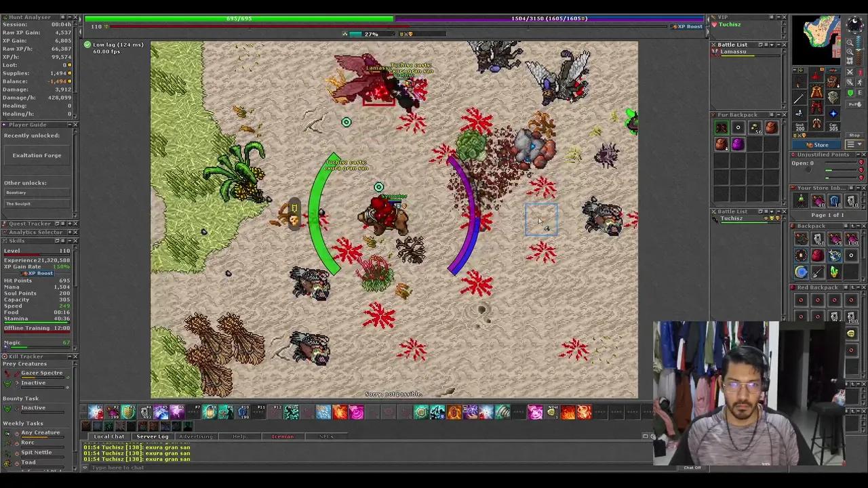This screenshot has width=868, height=488.
Task: Open The Soulpit under Other unlocks
Action: (37, 203)
